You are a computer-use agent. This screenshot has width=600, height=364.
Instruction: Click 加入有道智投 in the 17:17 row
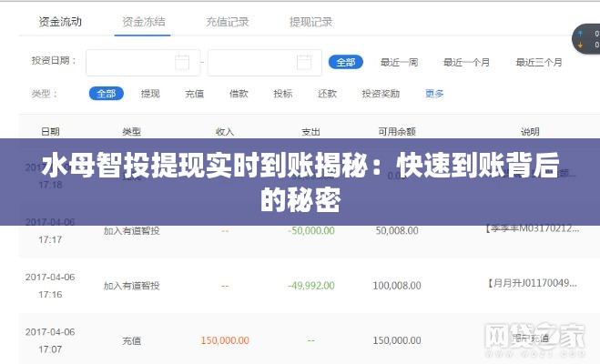[132, 230]
